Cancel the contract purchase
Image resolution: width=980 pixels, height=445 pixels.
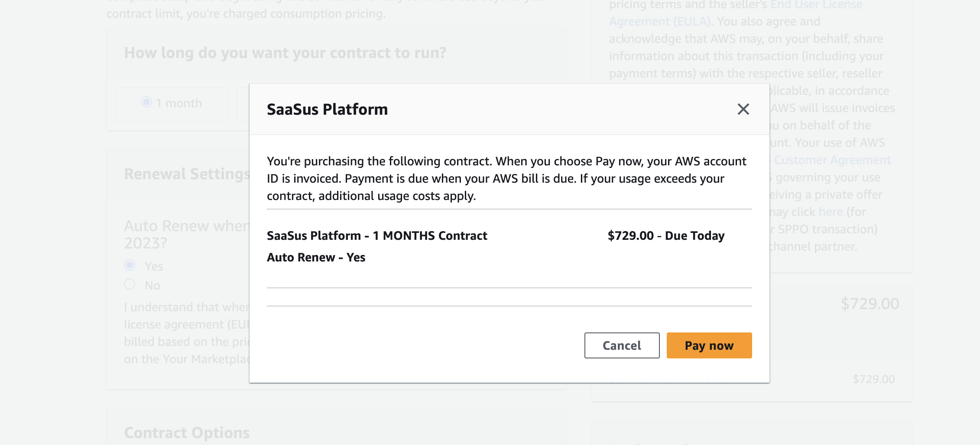coord(622,345)
